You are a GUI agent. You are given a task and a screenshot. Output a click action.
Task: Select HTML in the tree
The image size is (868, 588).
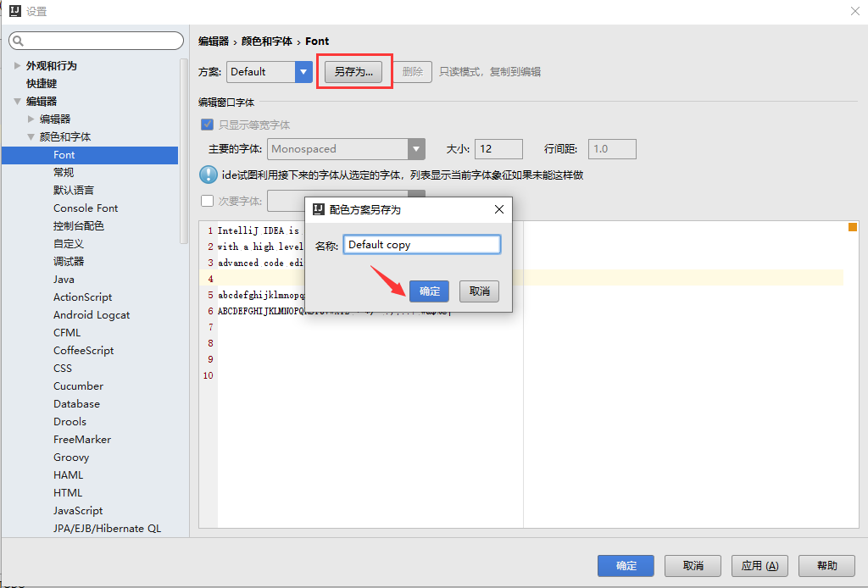click(x=68, y=492)
